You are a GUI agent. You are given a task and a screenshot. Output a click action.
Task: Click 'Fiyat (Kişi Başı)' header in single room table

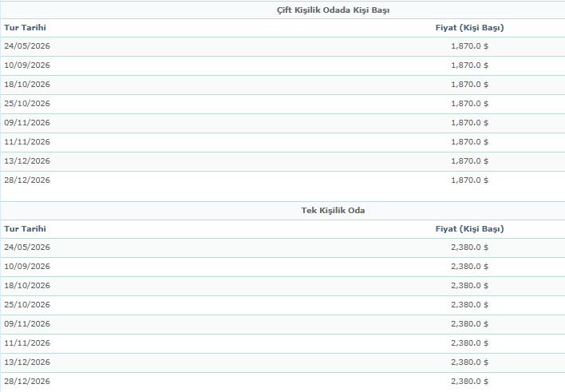click(469, 229)
